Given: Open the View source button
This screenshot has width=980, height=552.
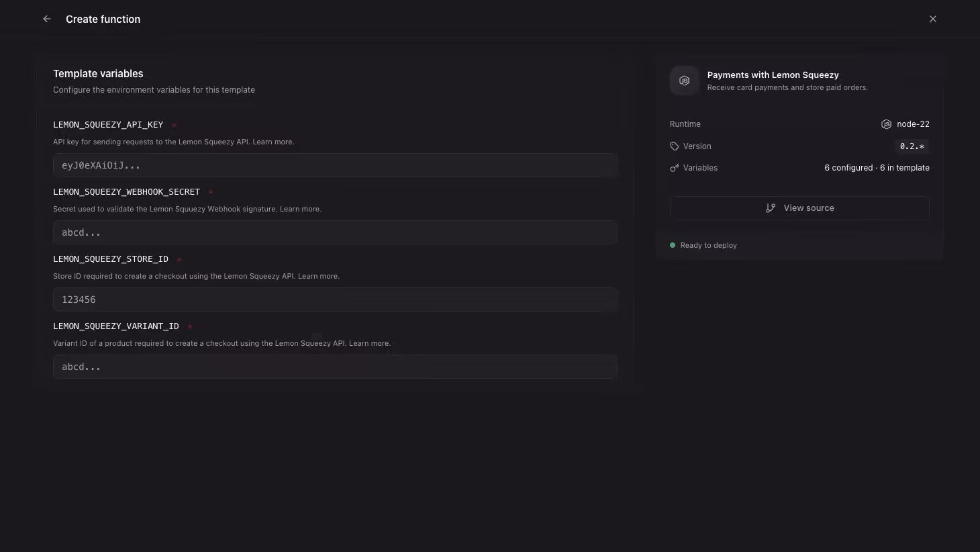Looking at the screenshot, I should pyautogui.click(x=799, y=208).
